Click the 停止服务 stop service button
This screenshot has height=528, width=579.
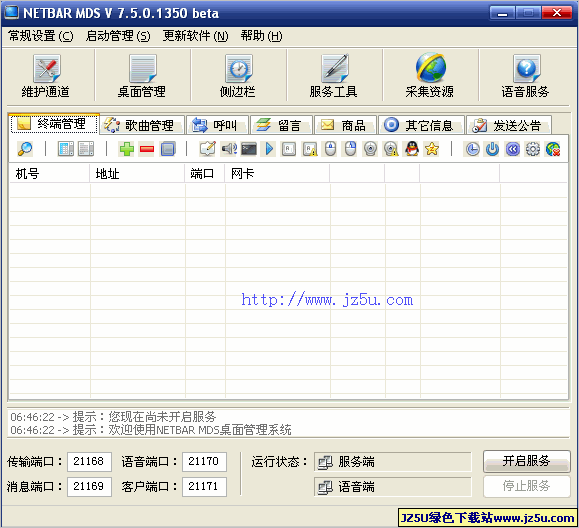[x=527, y=486]
